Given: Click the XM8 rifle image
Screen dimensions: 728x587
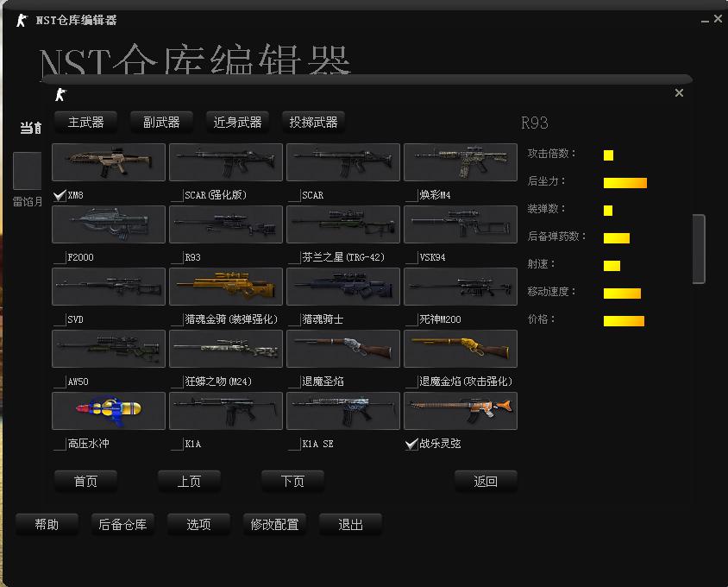Looking at the screenshot, I should [109, 162].
